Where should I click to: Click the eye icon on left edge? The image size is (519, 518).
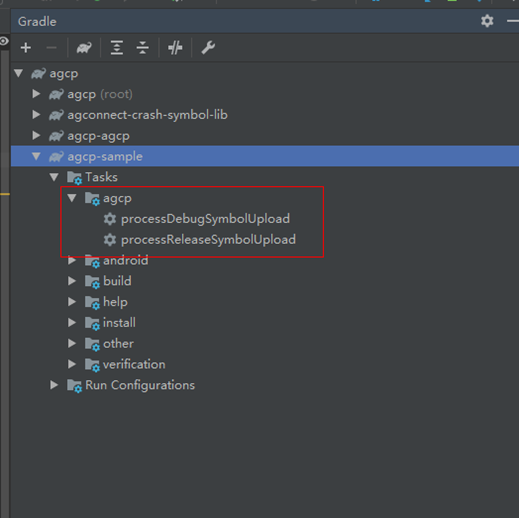tap(4, 41)
